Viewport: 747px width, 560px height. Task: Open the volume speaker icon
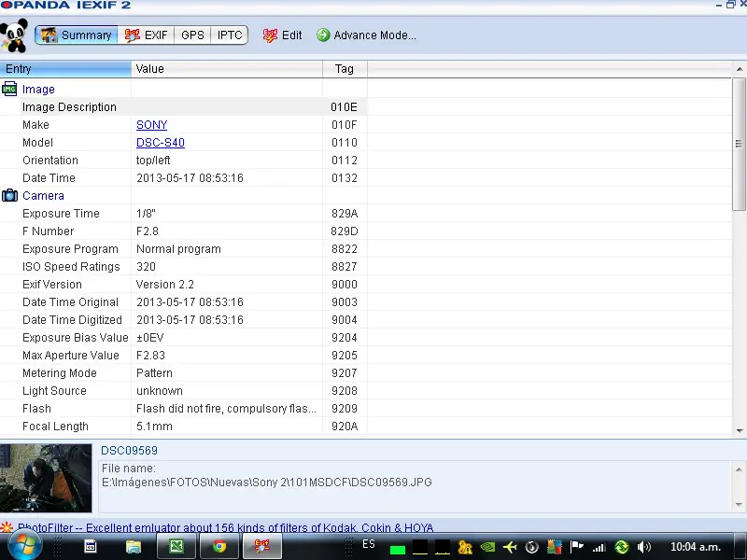coord(644,547)
